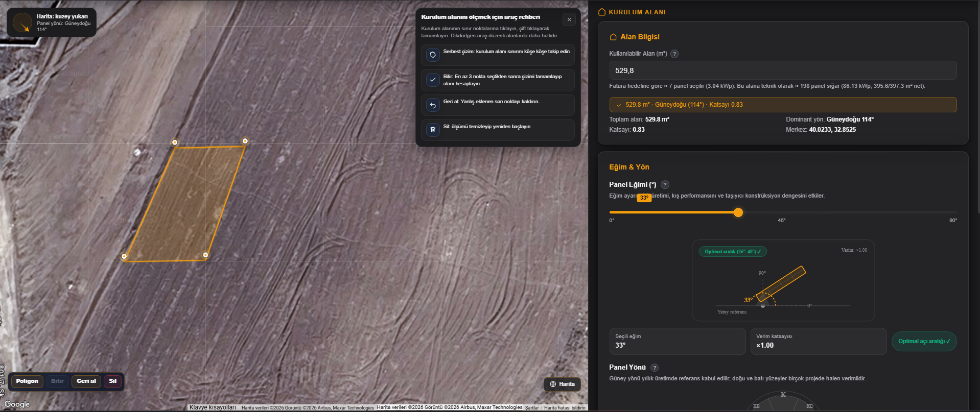Click the 'Merkez: 40.0233, 32.8525' coordinates
Image resolution: width=980 pixels, height=412 pixels.
tap(821, 130)
